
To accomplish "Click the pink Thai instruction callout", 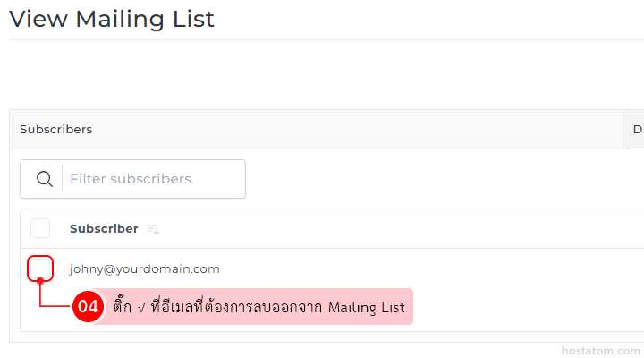I will (259, 307).
